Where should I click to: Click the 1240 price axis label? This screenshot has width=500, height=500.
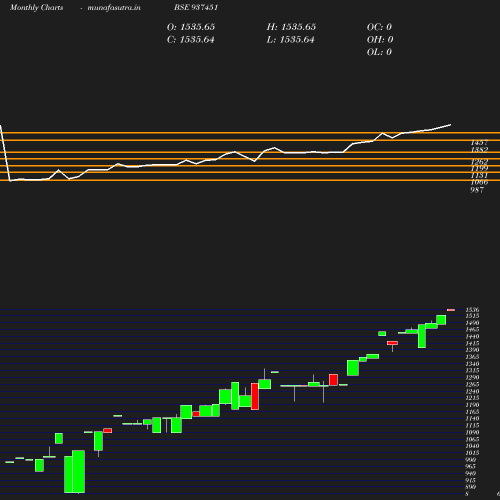pos(472,392)
